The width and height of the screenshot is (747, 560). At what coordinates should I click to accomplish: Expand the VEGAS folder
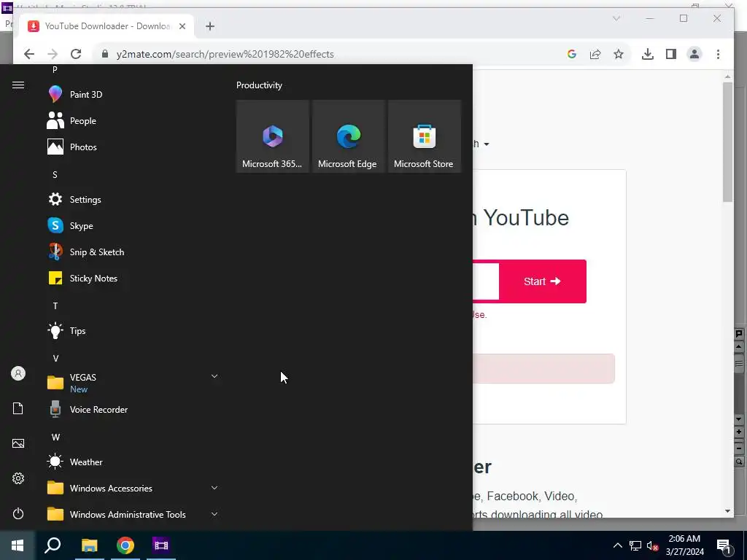click(133, 382)
